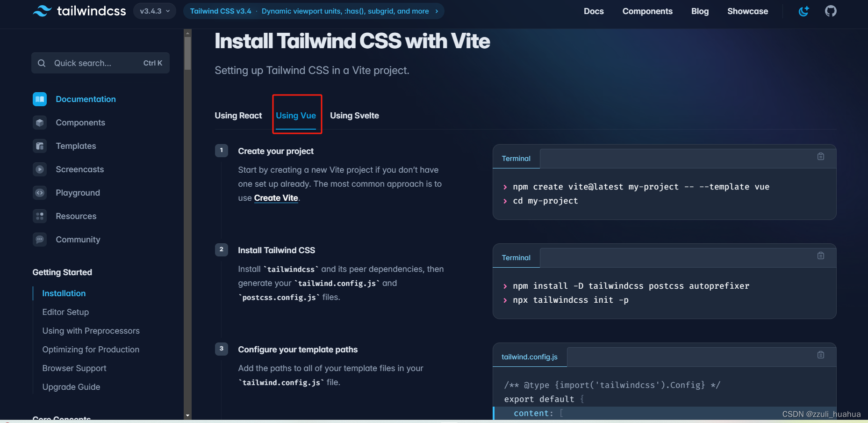Click the Tailwind CSS logo
Screen dimensions: 868x423
click(79, 11)
